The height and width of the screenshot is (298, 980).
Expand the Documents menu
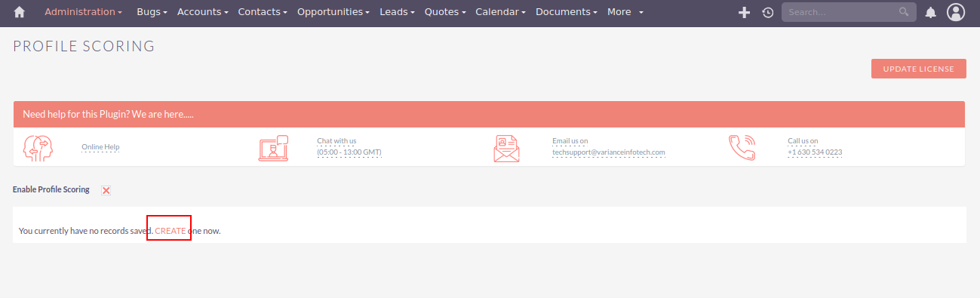click(566, 12)
